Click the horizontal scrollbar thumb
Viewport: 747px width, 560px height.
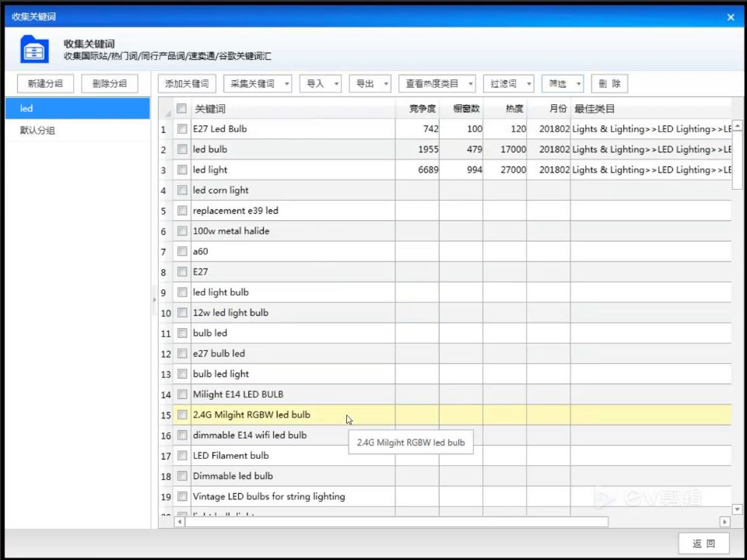[396, 522]
